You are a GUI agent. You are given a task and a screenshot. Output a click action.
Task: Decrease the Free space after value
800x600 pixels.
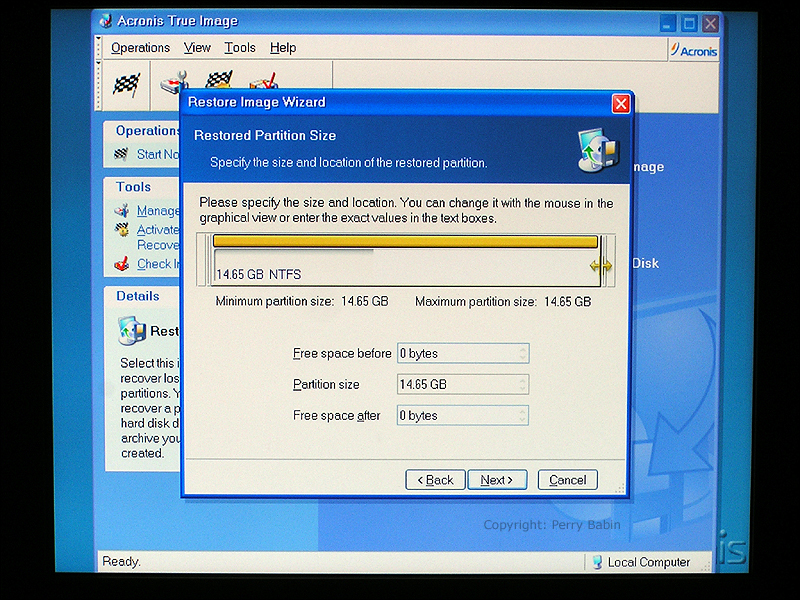[522, 419]
